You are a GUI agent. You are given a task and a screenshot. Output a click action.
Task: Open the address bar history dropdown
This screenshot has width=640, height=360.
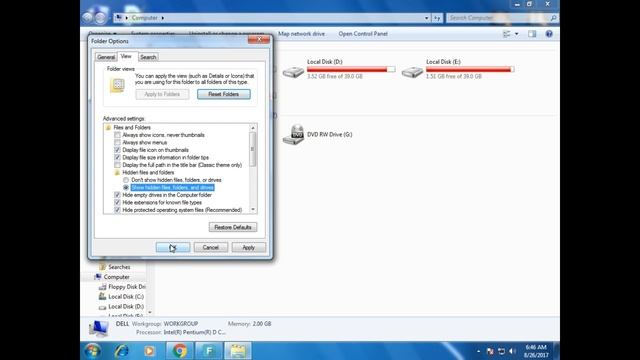(427, 18)
